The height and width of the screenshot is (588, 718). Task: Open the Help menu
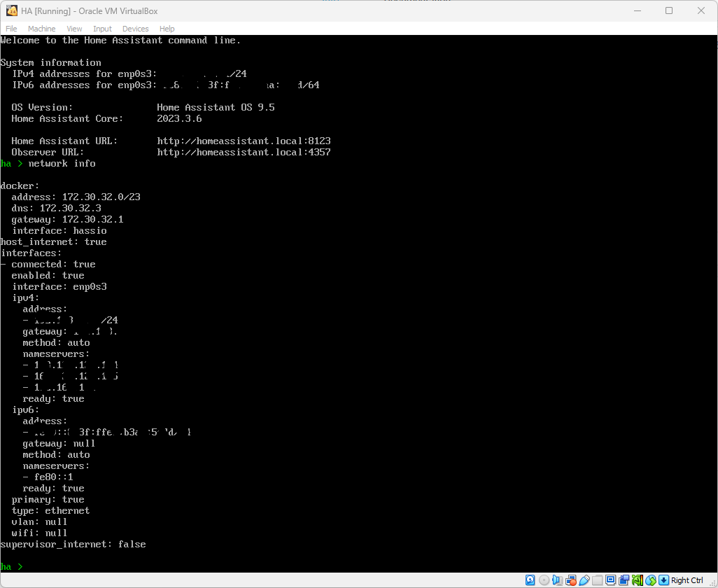[167, 29]
